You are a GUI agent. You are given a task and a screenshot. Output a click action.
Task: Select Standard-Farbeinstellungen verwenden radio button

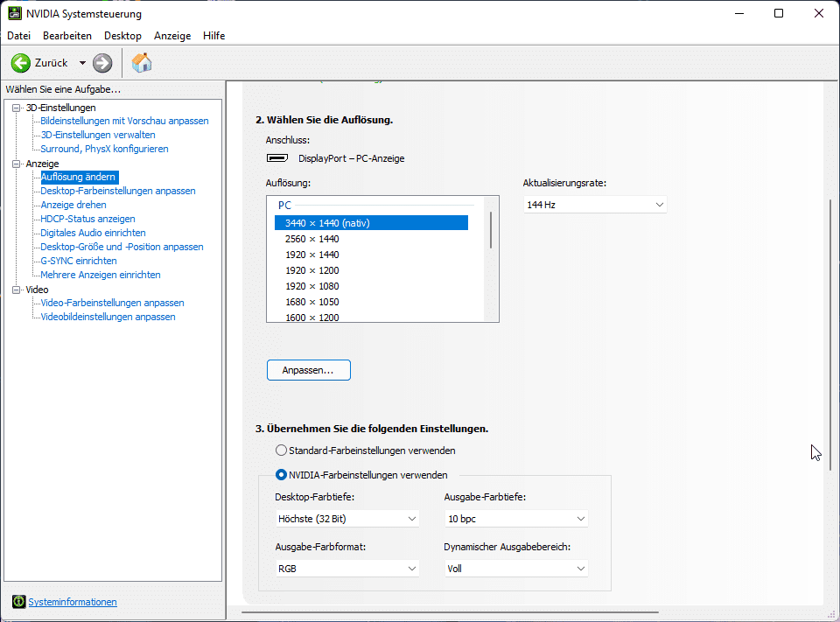(281, 451)
